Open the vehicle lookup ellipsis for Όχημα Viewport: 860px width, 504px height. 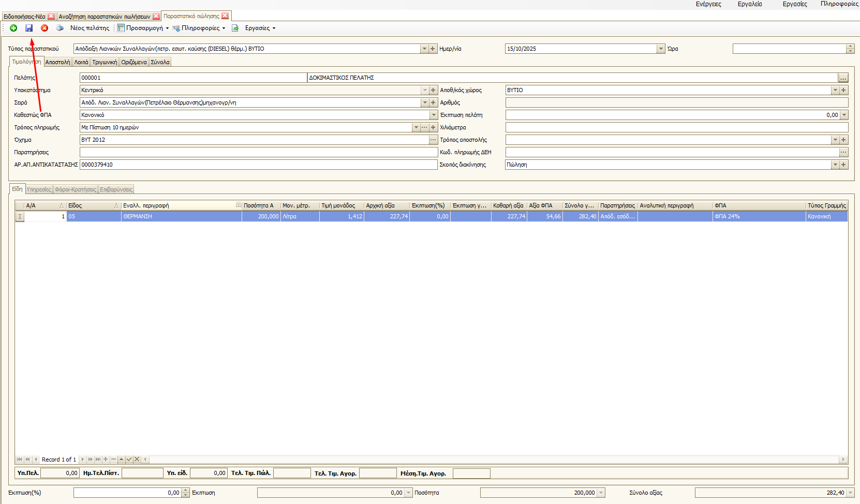[433, 140]
